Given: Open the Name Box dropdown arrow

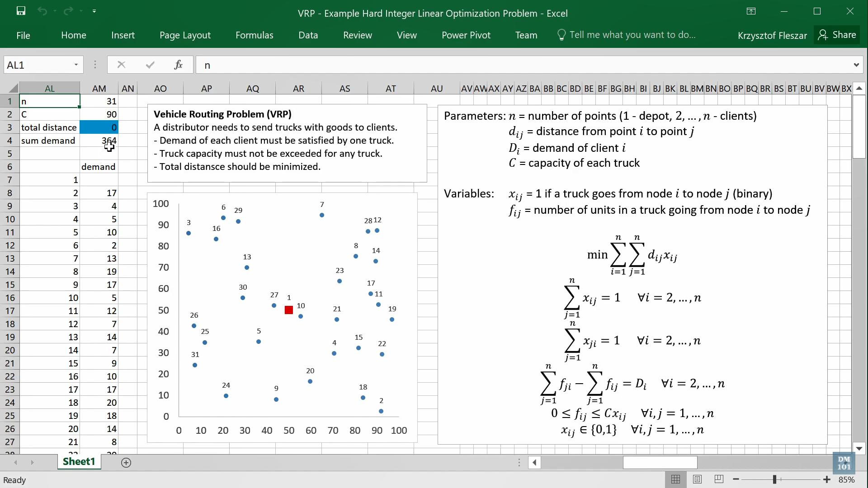Looking at the screenshot, I should pyautogui.click(x=76, y=65).
